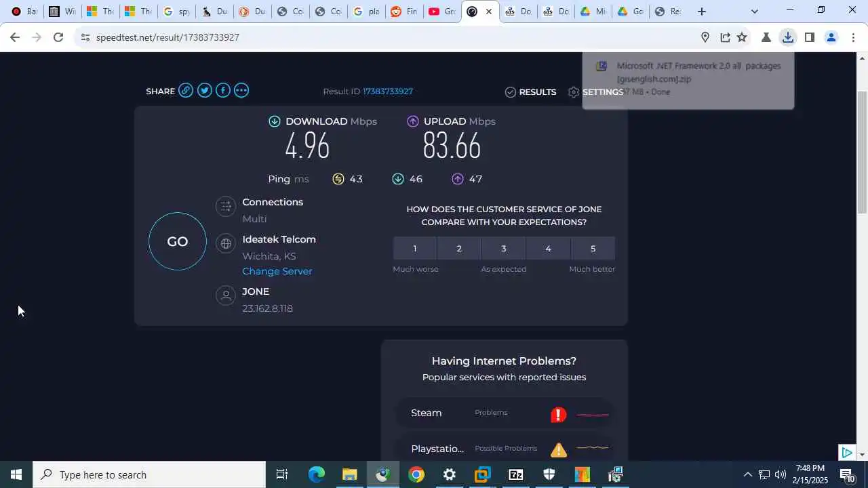Click the upload latency icon showing 47
Image resolution: width=868 pixels, height=488 pixels.
click(x=458, y=179)
